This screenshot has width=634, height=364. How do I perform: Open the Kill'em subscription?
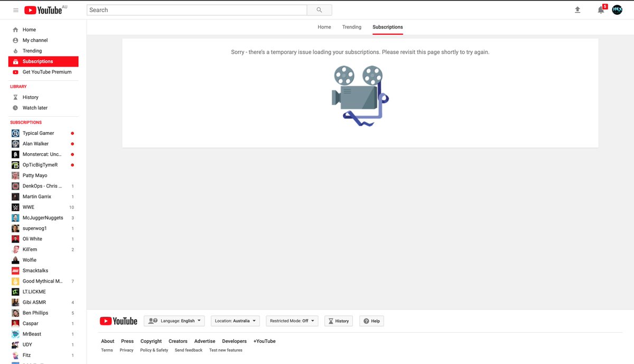[43, 249]
